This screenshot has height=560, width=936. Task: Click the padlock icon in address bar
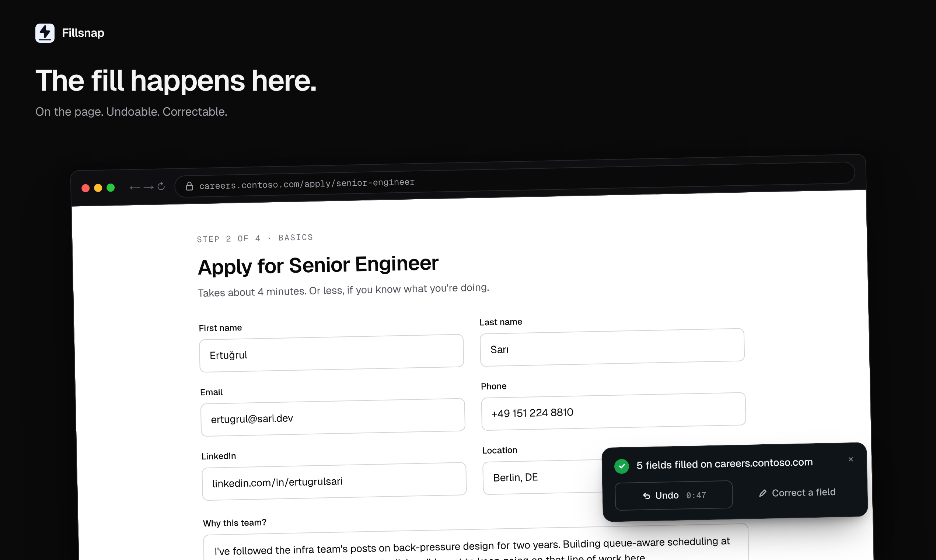189,186
